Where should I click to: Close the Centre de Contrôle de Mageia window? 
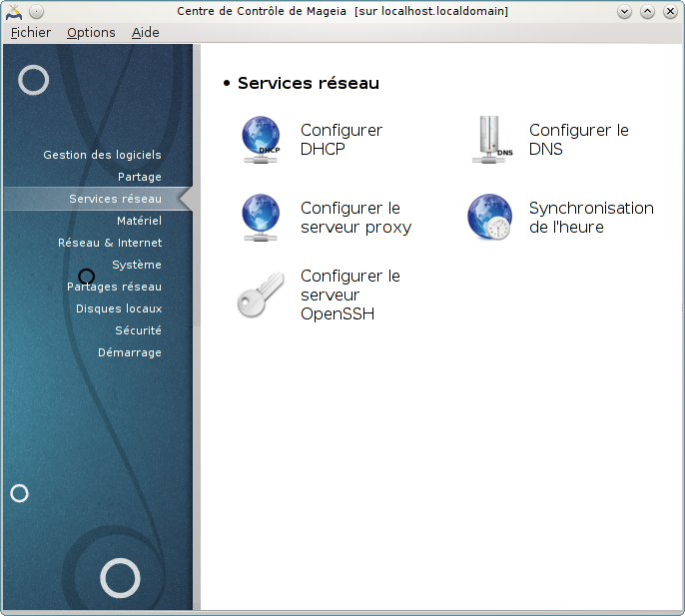(x=670, y=12)
